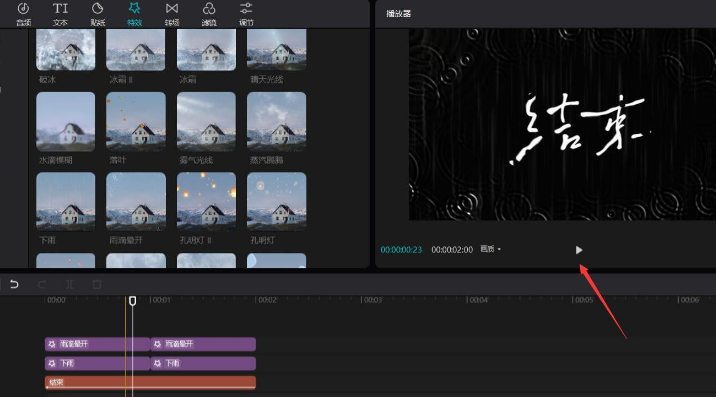Click the 蒸汽腾腾 effect name label
Screen dimensions: 716x397
pyautogui.click(x=267, y=160)
